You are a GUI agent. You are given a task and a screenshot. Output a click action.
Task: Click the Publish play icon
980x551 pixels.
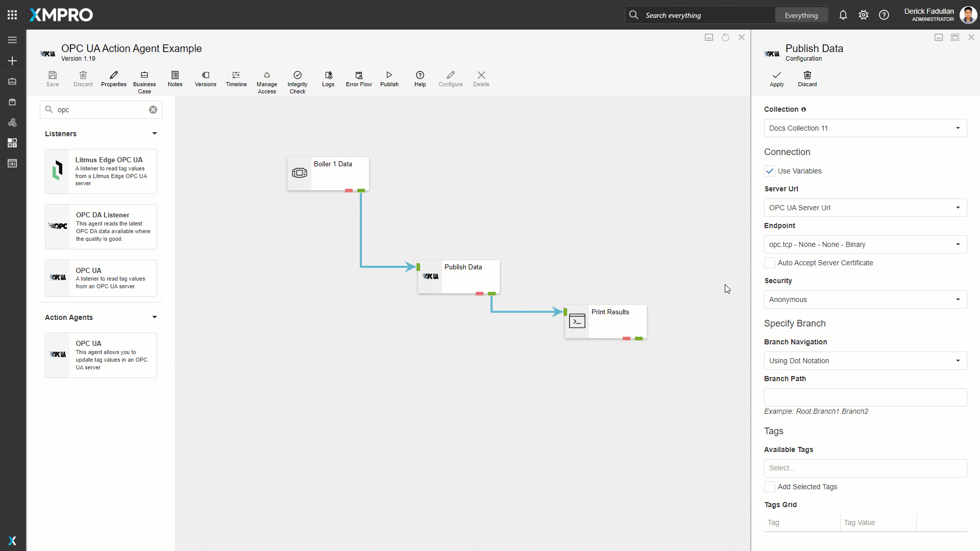click(x=389, y=76)
